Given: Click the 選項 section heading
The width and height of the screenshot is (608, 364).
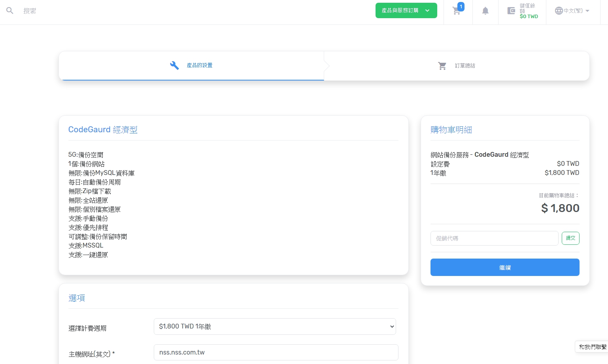Looking at the screenshot, I should pyautogui.click(x=77, y=298).
